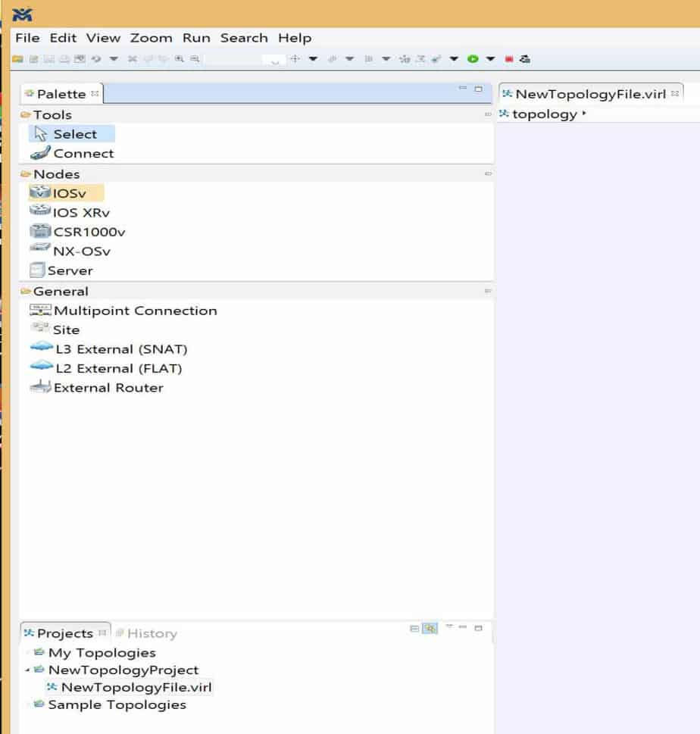Activate the Select tool

pos(72,134)
